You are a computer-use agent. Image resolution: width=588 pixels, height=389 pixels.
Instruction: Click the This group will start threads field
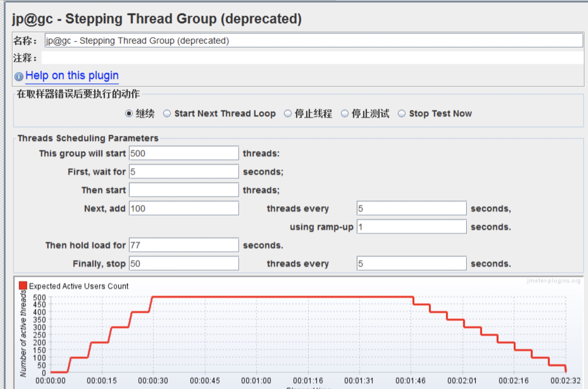click(x=184, y=153)
